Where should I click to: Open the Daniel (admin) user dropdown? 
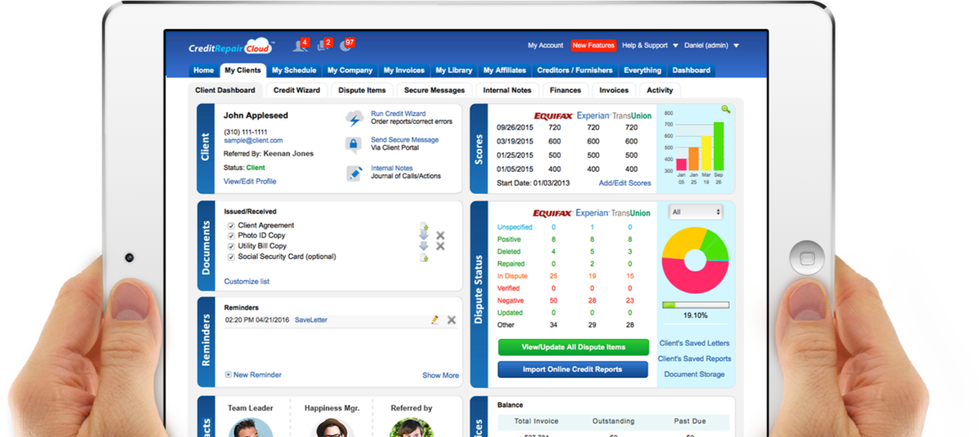click(711, 46)
